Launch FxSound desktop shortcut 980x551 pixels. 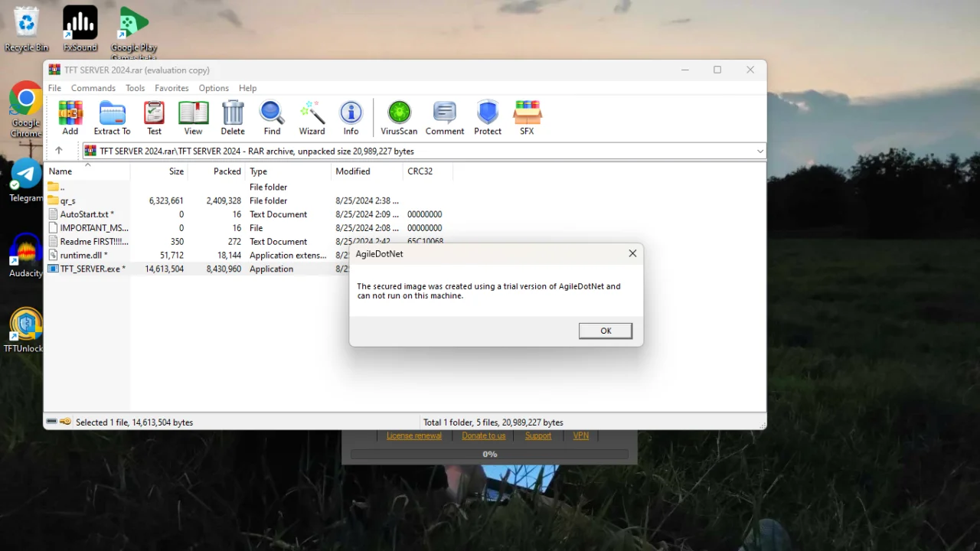[x=80, y=29]
